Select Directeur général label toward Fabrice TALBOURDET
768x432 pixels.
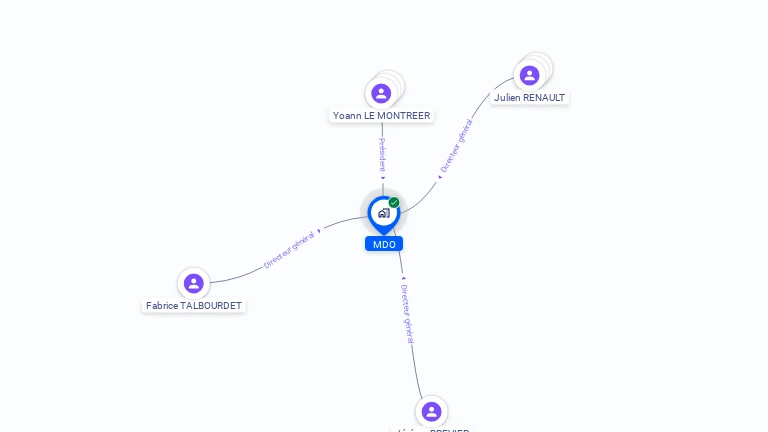pyautogui.click(x=289, y=250)
